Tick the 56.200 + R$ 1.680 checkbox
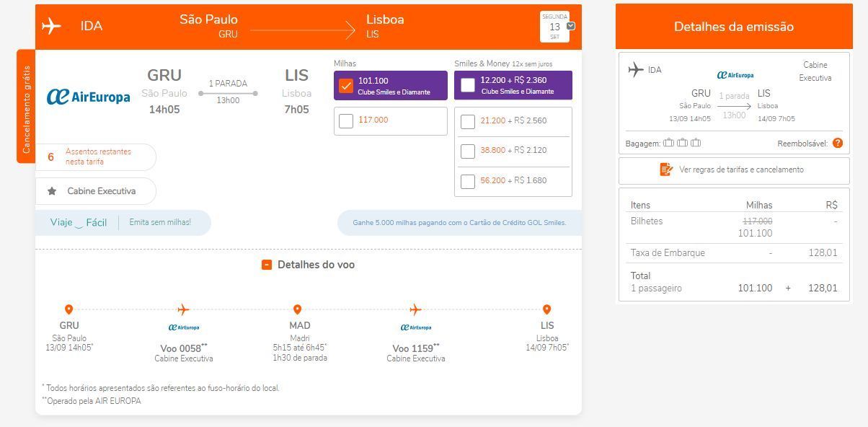This screenshot has height=427, width=868. pos(468,181)
